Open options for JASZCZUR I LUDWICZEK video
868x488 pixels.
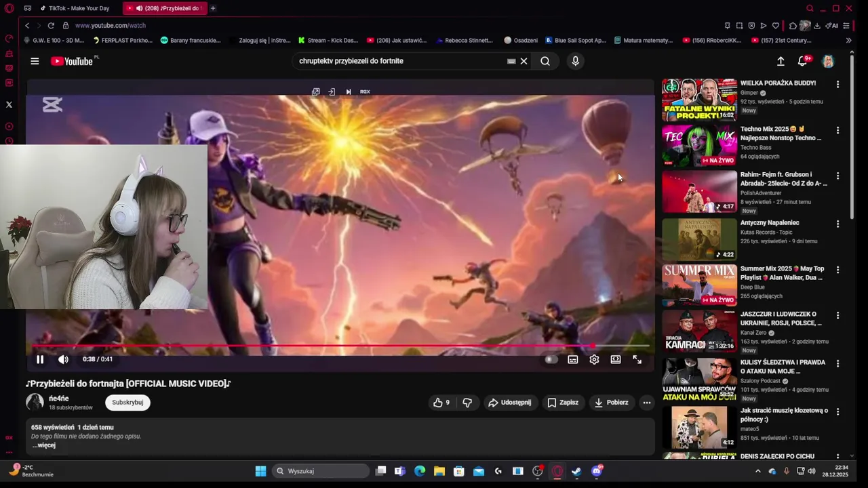(837, 316)
